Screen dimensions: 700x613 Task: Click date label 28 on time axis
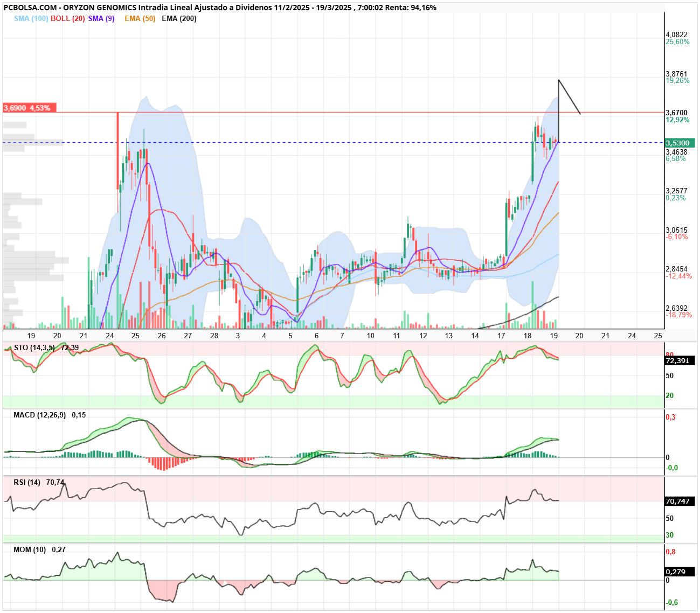[214, 336]
